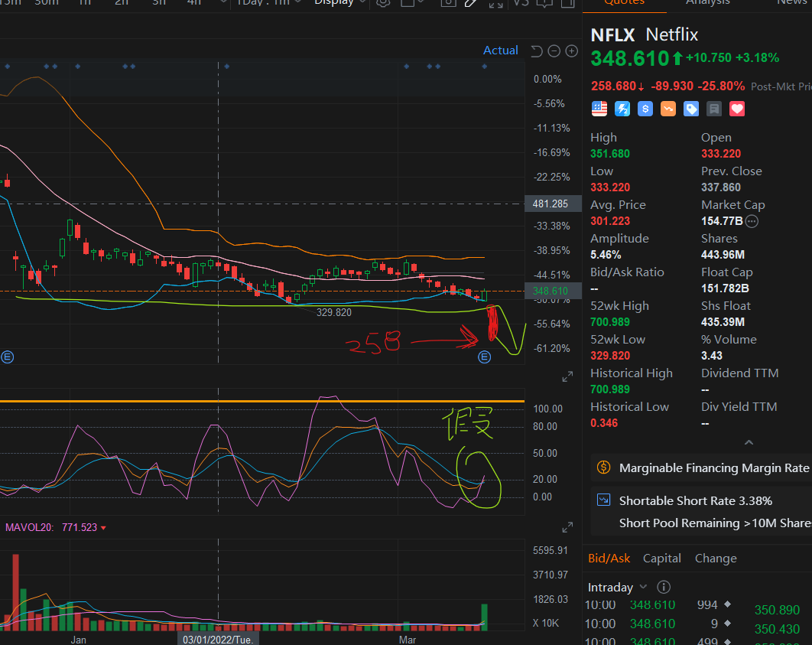812x645 pixels.
Task: Open Market Cap ellipsis details
Action: pos(752,221)
